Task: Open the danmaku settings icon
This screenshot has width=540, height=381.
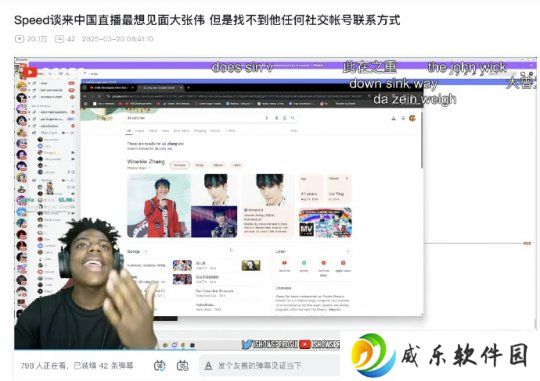Action: pos(183,365)
